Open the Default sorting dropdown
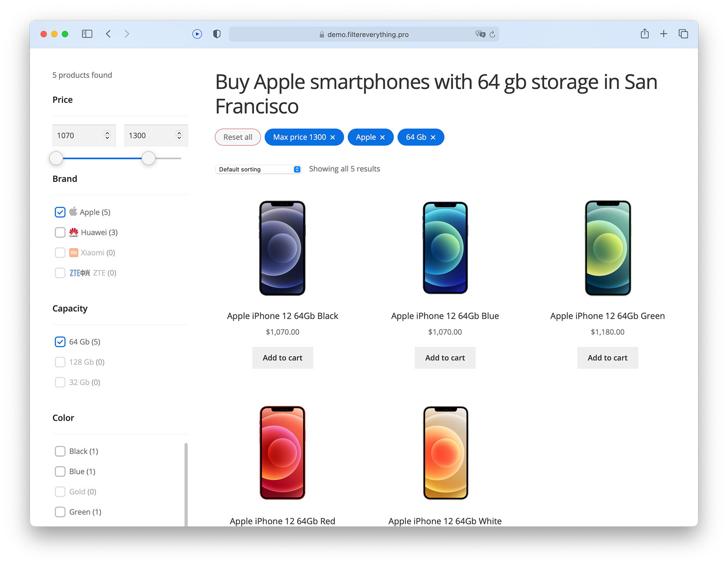This screenshot has width=728, height=566. [258, 169]
